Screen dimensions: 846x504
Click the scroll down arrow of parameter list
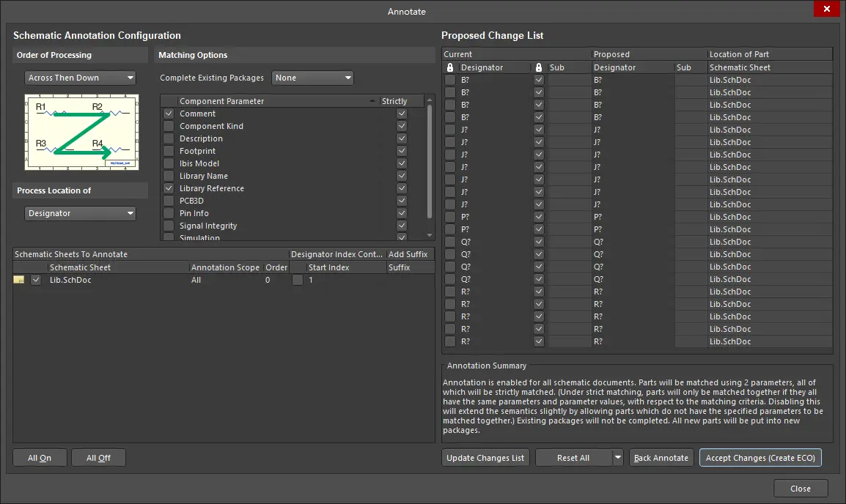[x=430, y=235]
